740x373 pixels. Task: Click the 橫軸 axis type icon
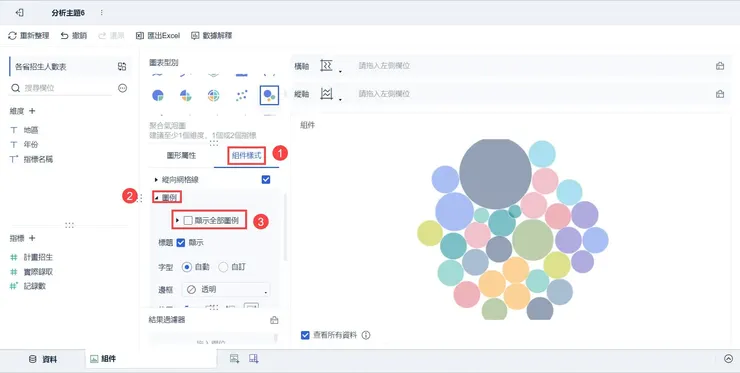pos(327,66)
